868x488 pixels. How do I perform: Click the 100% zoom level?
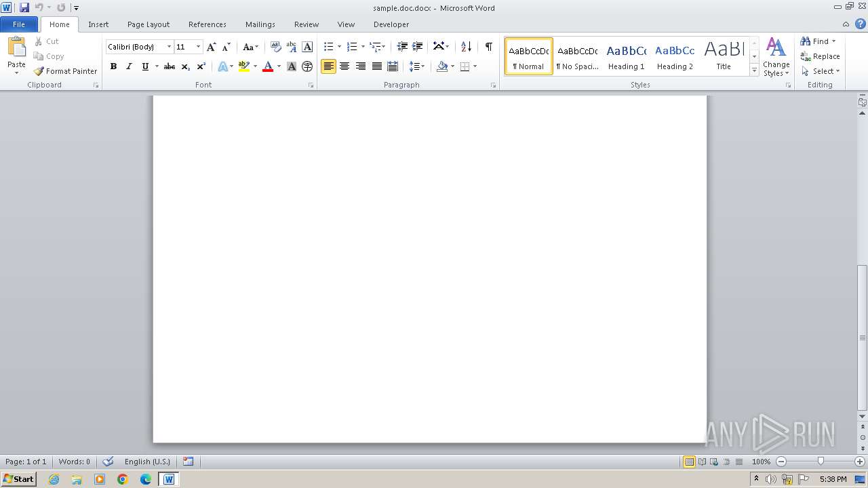[x=761, y=462]
